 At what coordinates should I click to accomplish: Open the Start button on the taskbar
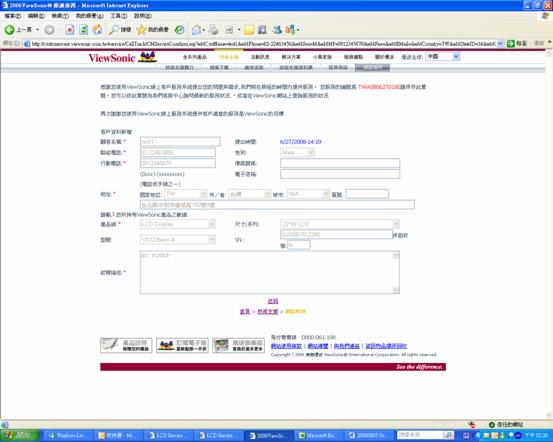pos(19,435)
